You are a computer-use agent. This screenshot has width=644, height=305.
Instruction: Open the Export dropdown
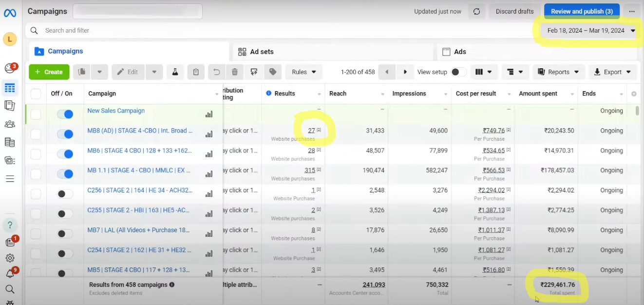pyautogui.click(x=613, y=72)
